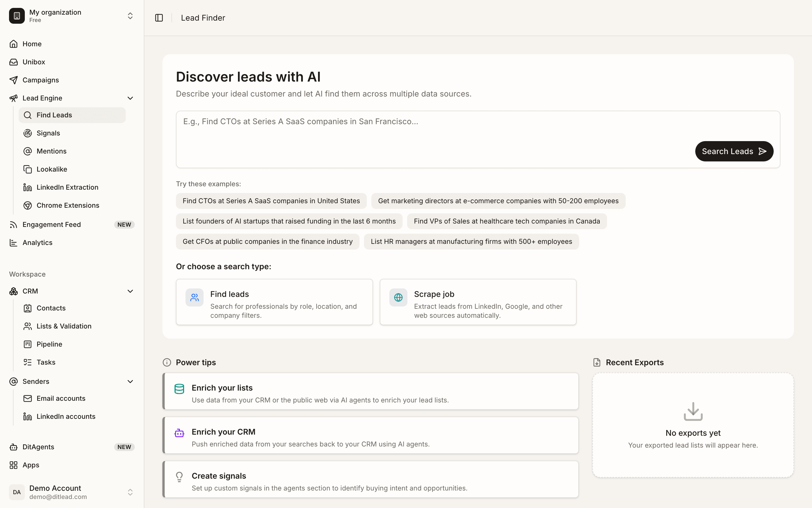Click the Apps grid icon

(14, 465)
